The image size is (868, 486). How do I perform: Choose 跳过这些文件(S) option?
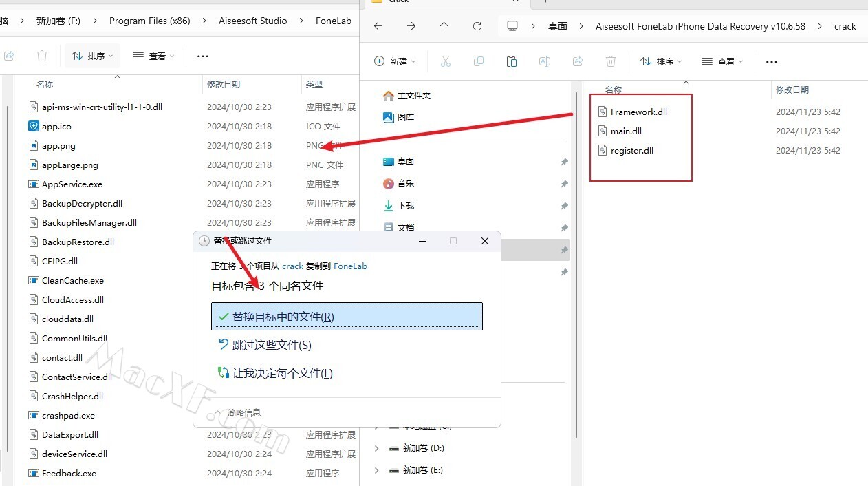tap(272, 345)
